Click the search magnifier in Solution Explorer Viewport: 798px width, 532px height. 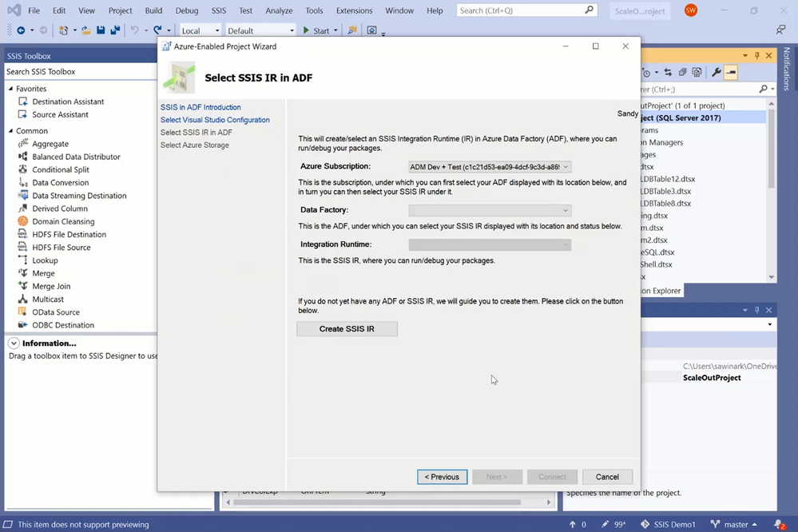tap(764, 89)
